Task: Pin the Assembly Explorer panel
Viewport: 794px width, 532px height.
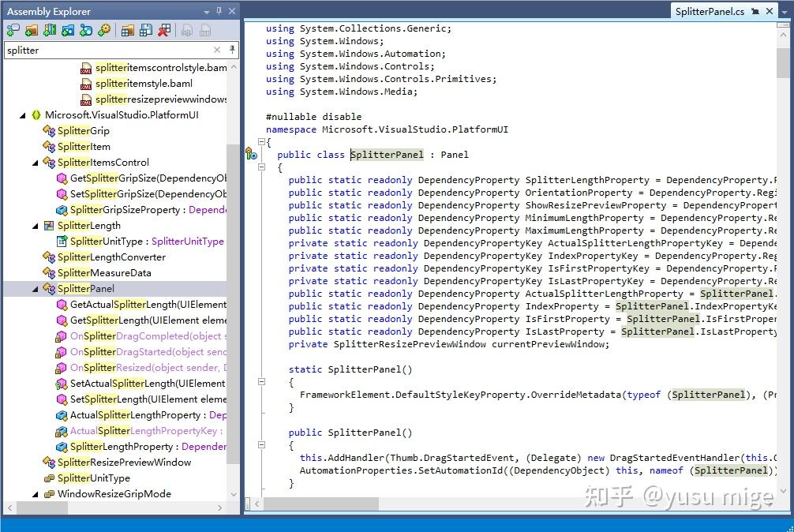Action: coord(219,11)
